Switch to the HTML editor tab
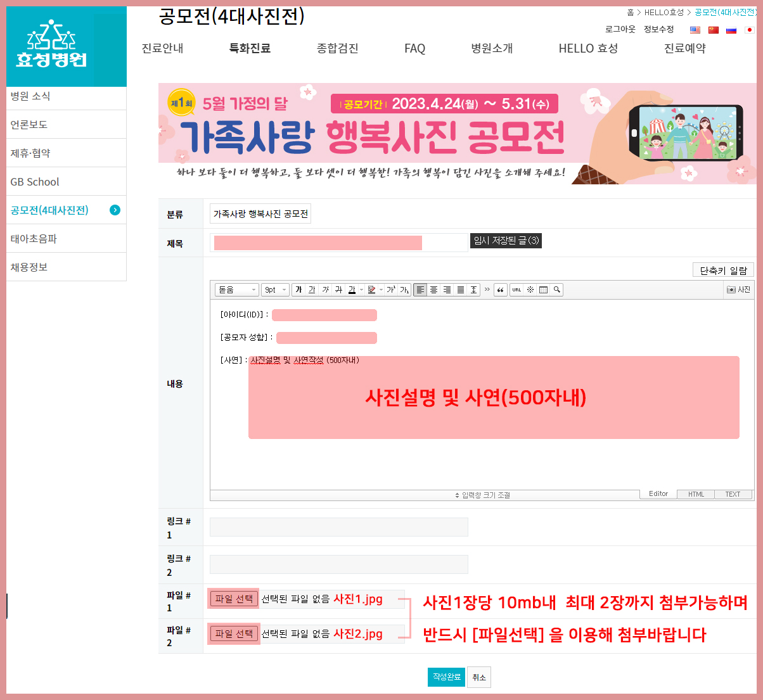Viewport: 763px width, 700px height. (x=696, y=494)
